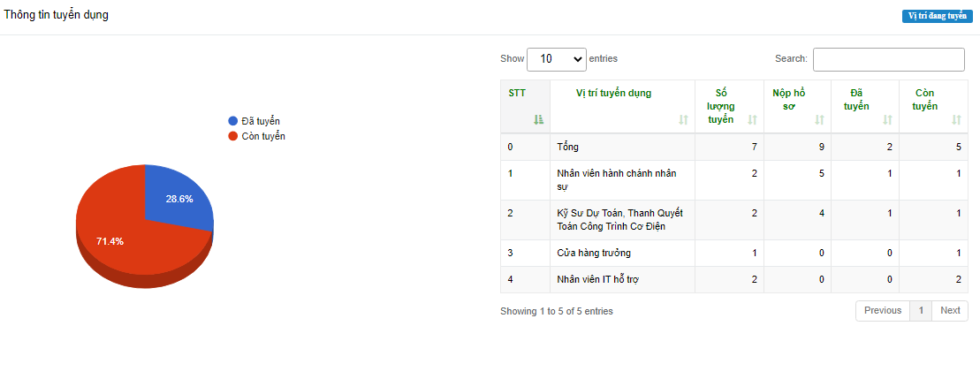Viewport: 980px width, 379px height.
Task: Click blue Đã tuyển legend dot
Action: (x=233, y=121)
